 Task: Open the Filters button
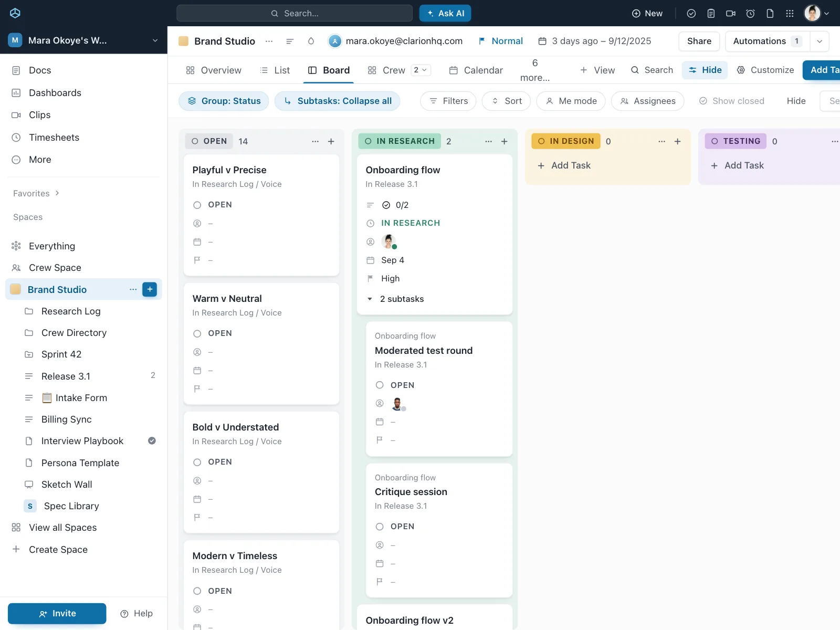448,101
